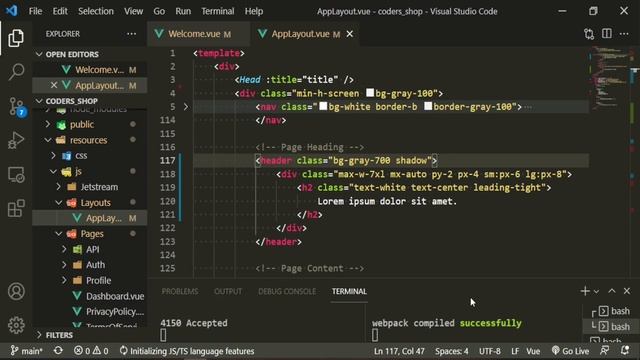Add a new terminal with plus icon
This screenshot has width=640, height=360.
[585, 291]
